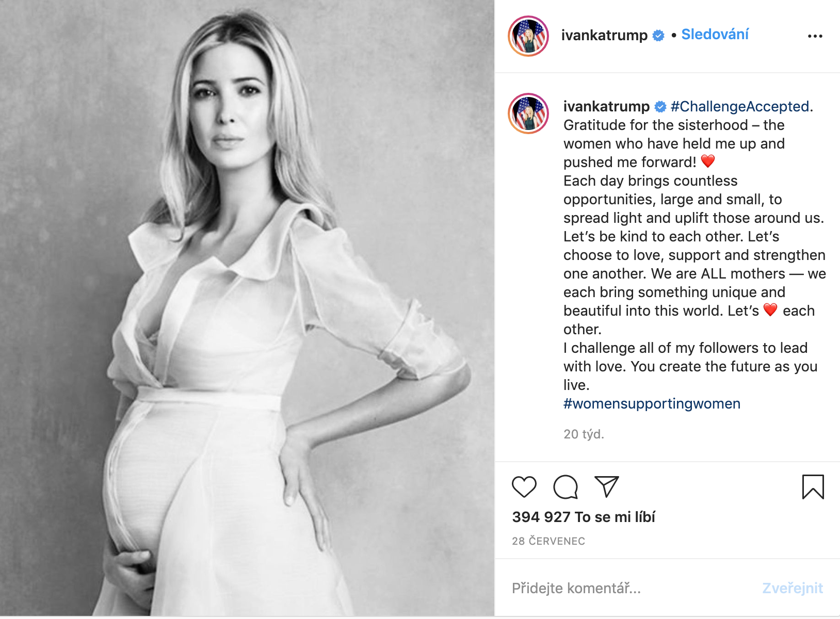Click the verified badge in the caption
The image size is (840, 619).
[x=660, y=107]
